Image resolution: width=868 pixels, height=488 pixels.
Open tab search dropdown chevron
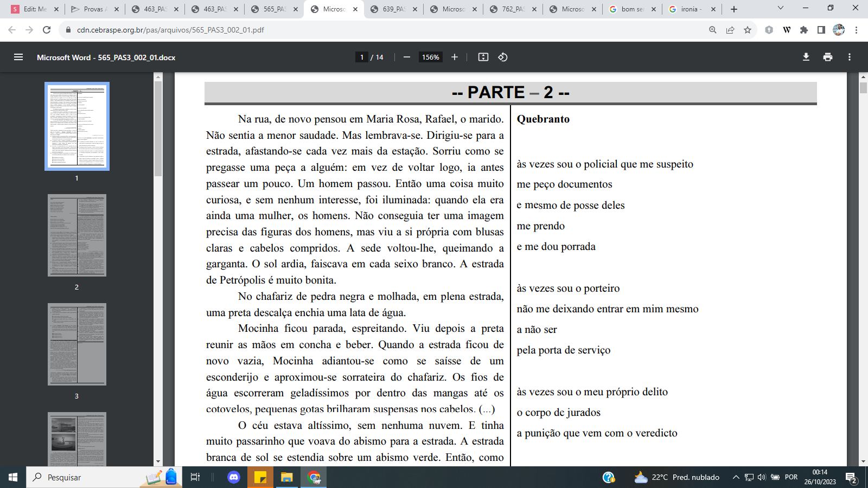(x=781, y=8)
